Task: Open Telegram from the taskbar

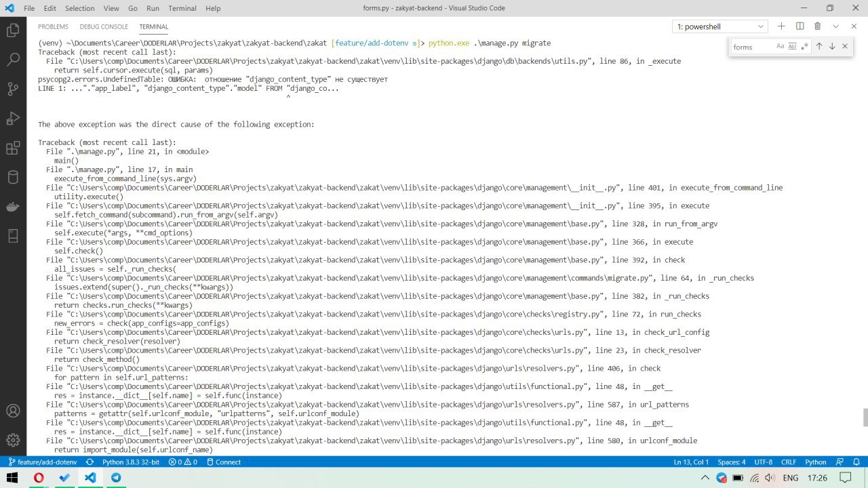Action: (x=116, y=478)
